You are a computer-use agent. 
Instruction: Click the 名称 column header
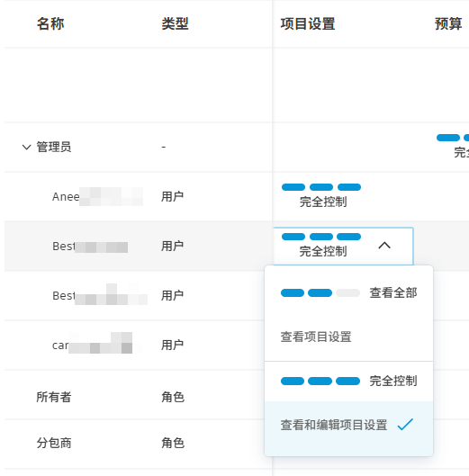[x=50, y=24]
